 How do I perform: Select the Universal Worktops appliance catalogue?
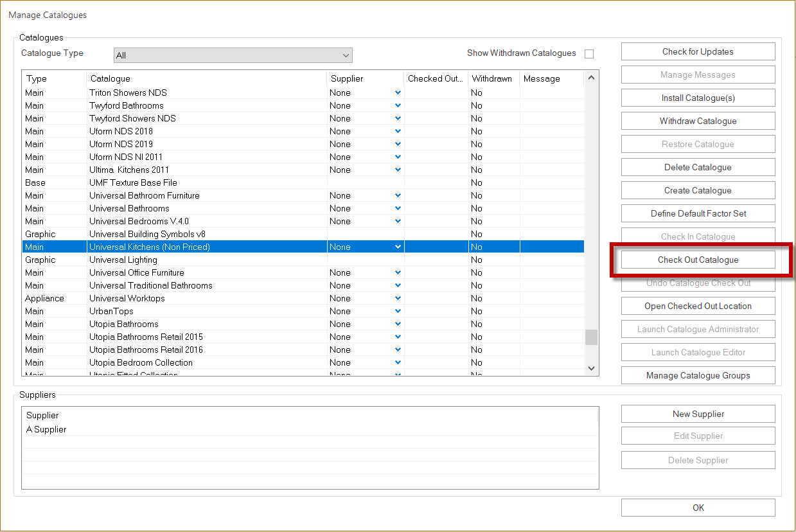(303, 298)
